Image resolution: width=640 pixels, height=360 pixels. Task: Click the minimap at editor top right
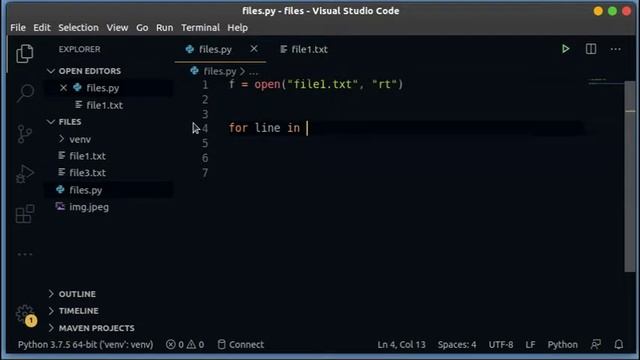tap(606, 81)
